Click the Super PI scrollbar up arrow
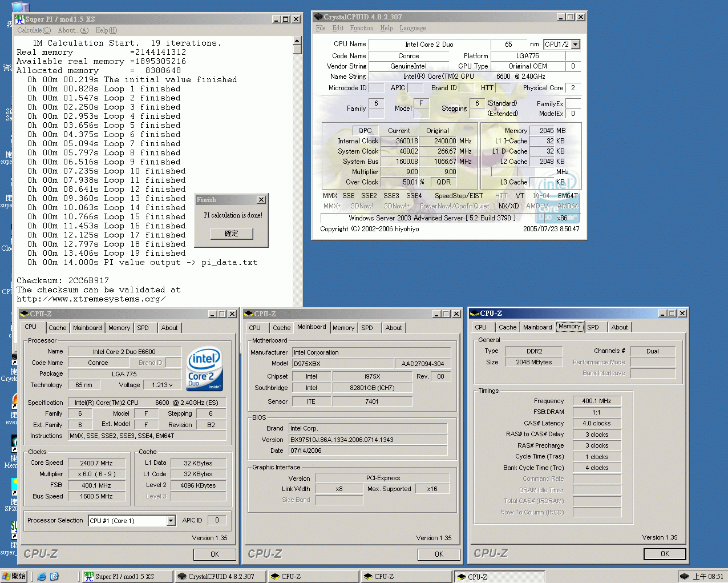Screen dimensions: 728x583 click(x=297, y=41)
